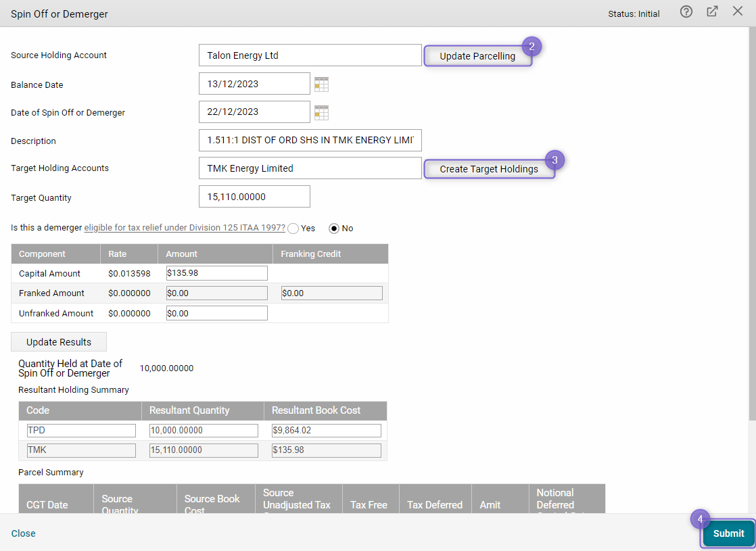Image resolution: width=756 pixels, height=551 pixels.
Task: Select Yes for Division 125 tax relief
Action: (293, 229)
